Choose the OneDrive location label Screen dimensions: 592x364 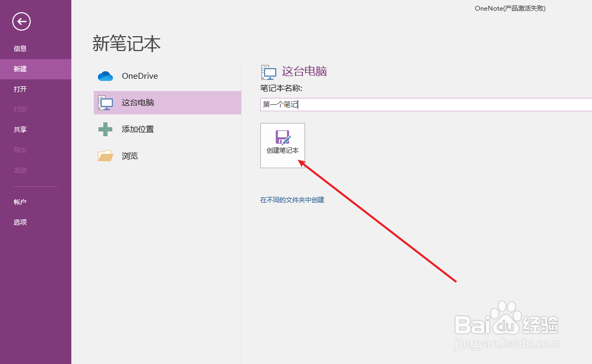click(139, 76)
